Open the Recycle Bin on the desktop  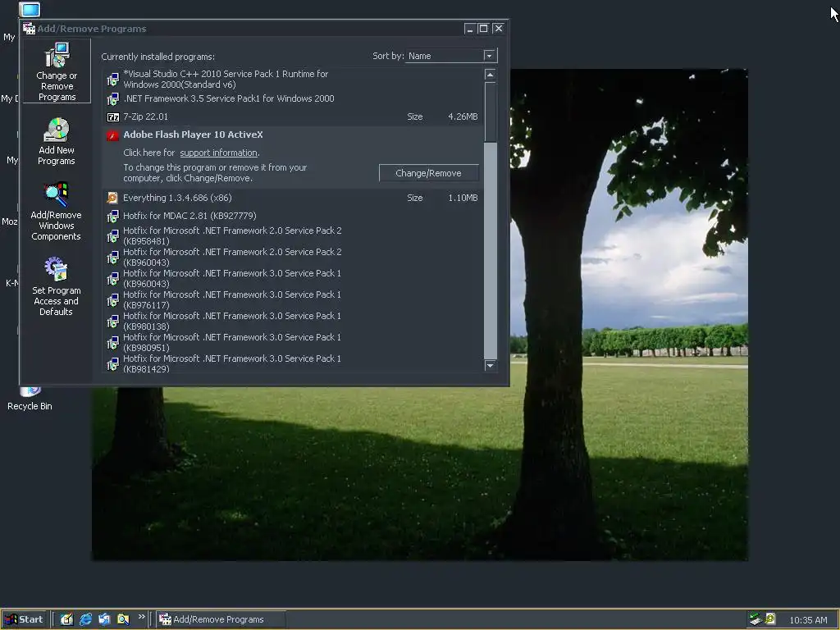point(30,399)
